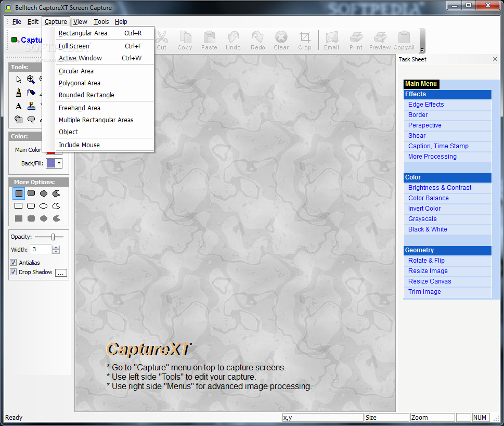Adjust the Opacity slider handle

pos(53,237)
